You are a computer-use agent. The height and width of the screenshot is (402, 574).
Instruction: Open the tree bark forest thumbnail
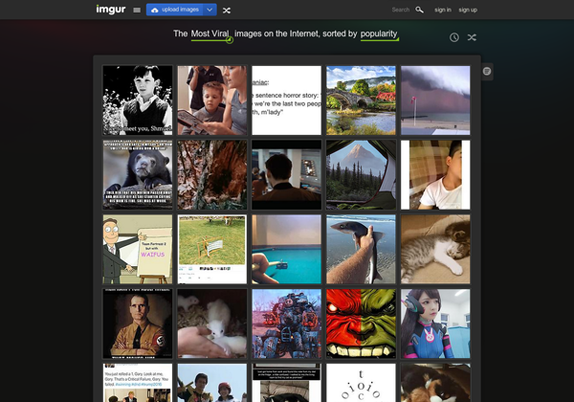click(x=212, y=175)
